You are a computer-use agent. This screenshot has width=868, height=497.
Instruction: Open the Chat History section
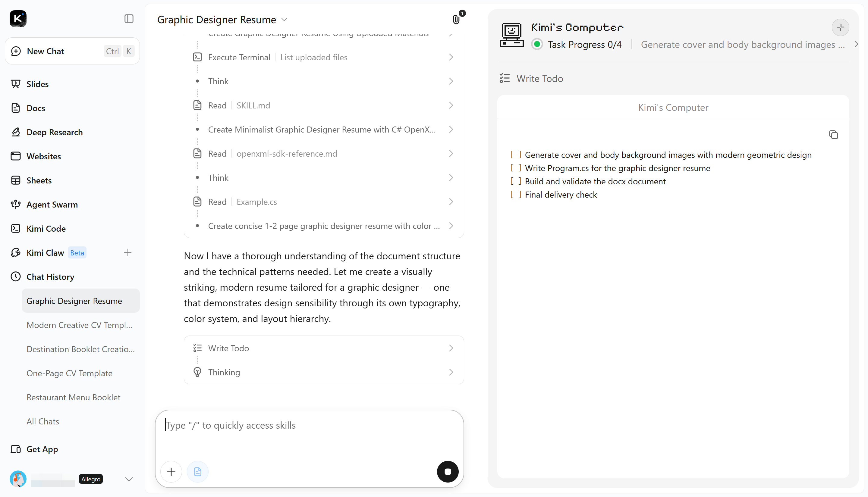click(x=72, y=277)
